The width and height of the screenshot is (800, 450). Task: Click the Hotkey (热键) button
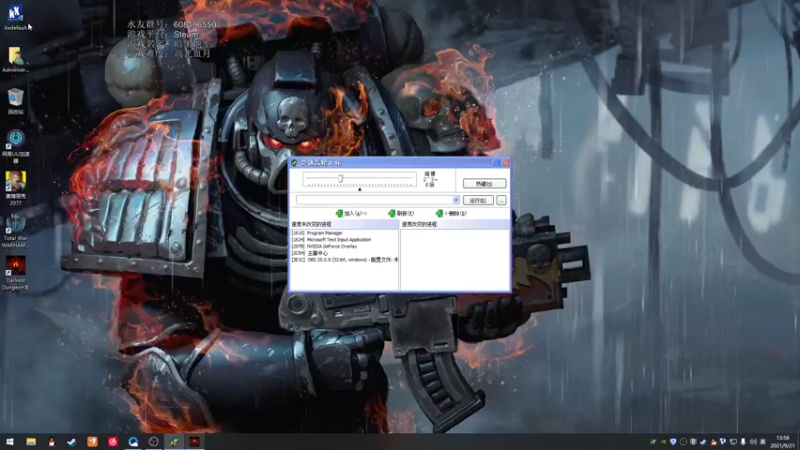(484, 184)
